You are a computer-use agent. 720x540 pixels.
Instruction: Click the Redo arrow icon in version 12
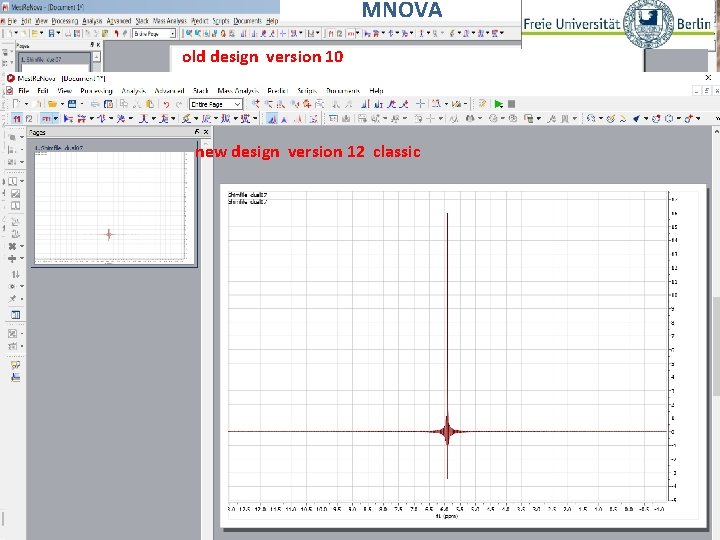(179, 105)
